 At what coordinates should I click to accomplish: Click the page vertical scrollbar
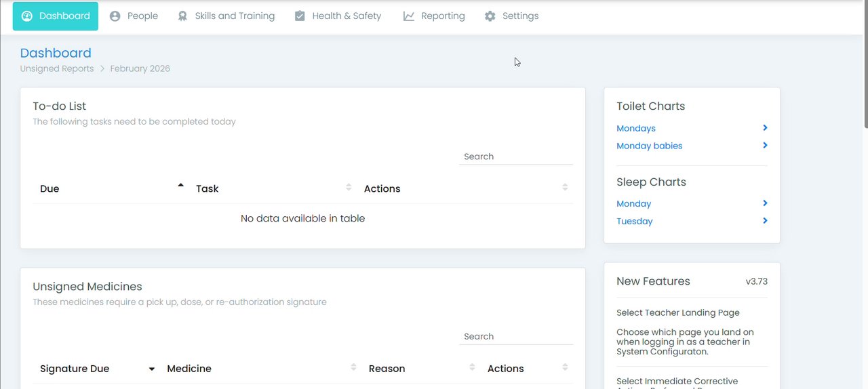865,64
